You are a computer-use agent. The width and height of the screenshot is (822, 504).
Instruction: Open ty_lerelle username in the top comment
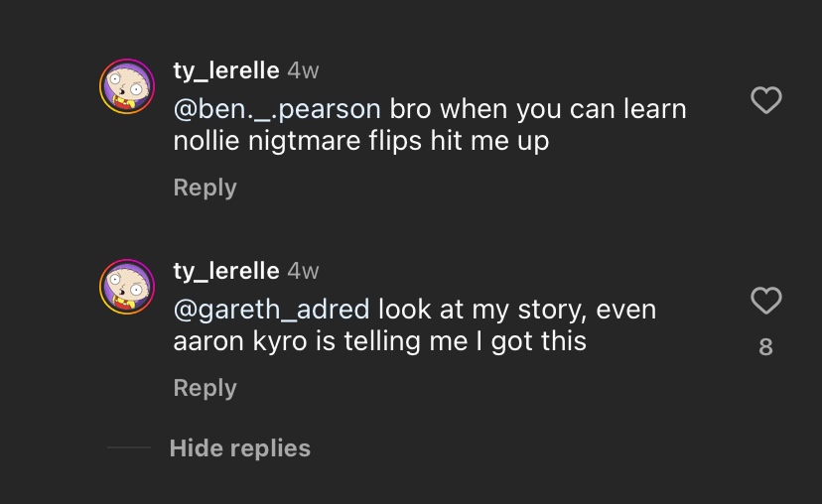[x=225, y=70]
